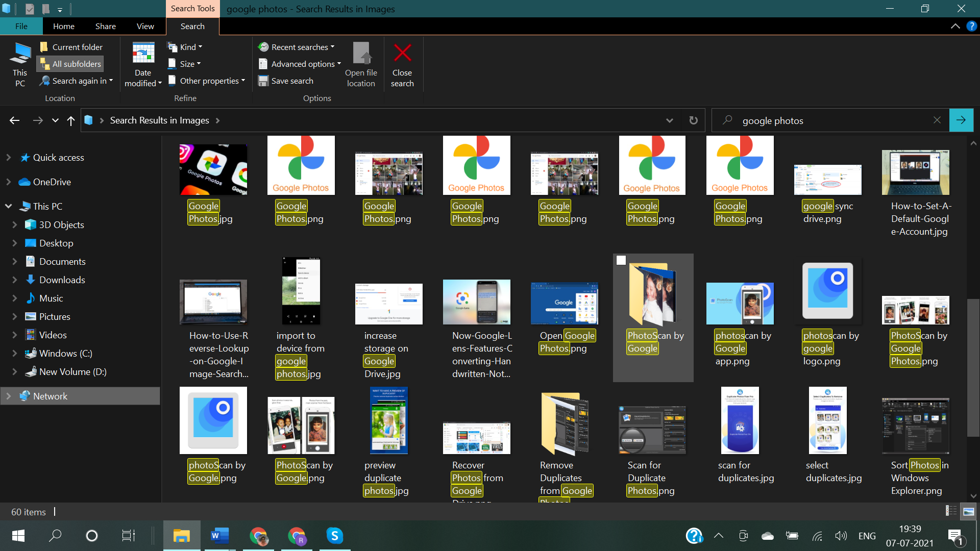Viewport: 980px width, 551px height.
Task: Select Current folder search scope
Action: coord(71,47)
